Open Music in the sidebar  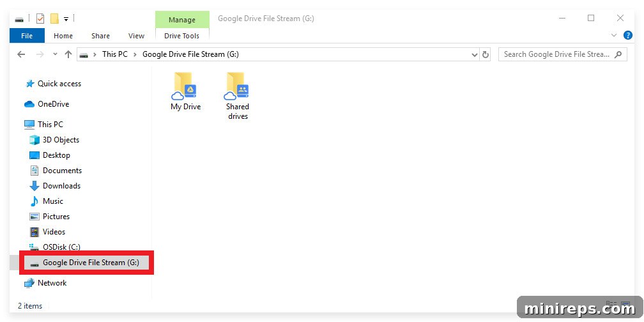pos(47,201)
